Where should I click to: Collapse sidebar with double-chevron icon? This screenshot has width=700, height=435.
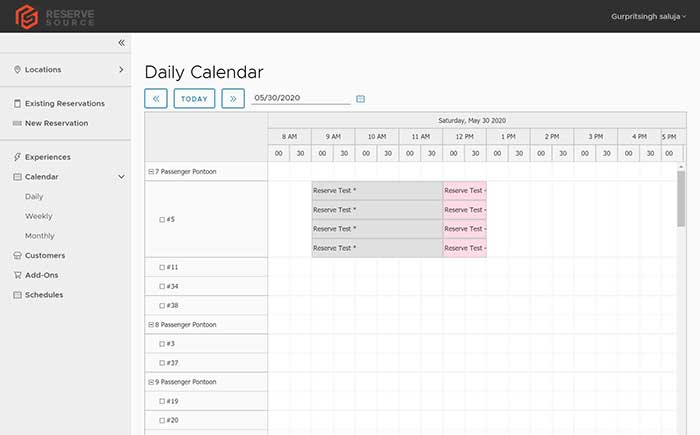121,43
